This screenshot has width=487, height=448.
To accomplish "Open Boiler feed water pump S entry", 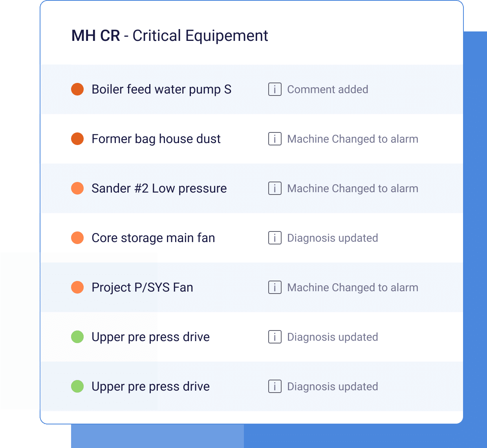I will click(x=161, y=90).
